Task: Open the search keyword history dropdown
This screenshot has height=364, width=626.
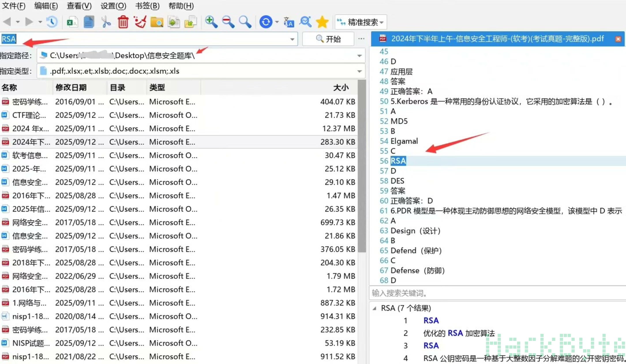Action: coord(292,39)
